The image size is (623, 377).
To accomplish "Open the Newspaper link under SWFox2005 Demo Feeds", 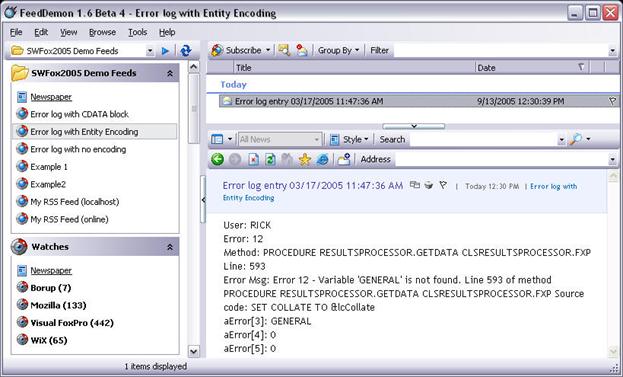I will pyautogui.click(x=51, y=97).
